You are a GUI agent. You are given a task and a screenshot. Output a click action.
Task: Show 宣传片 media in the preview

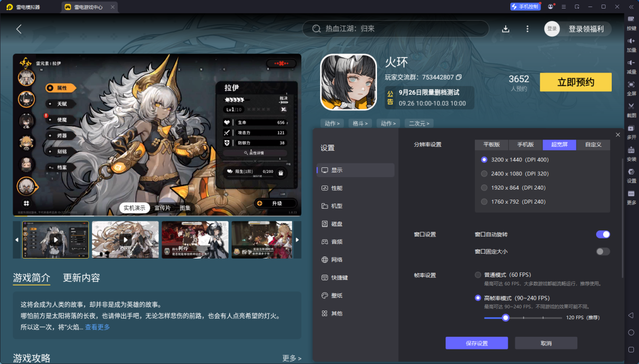[x=163, y=208]
